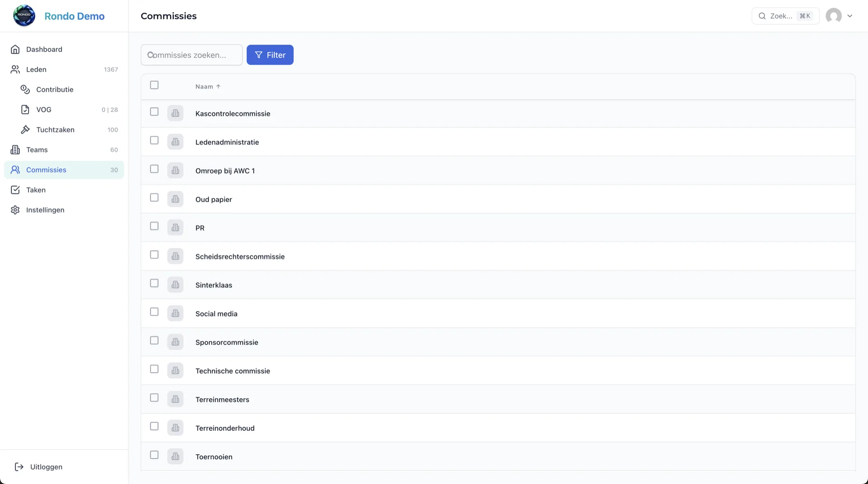Image resolution: width=868 pixels, height=484 pixels.
Task: Go to Commissies in the sidebar
Action: click(64, 170)
